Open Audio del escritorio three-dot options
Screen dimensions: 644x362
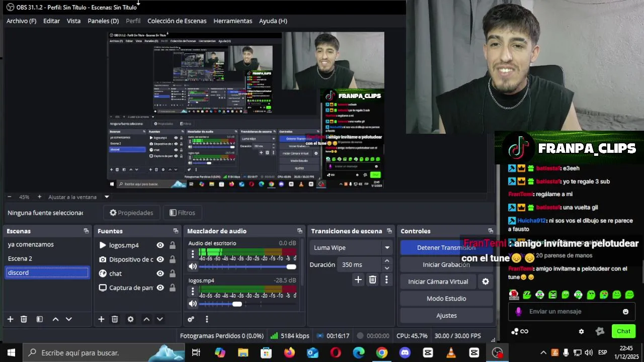192,254
